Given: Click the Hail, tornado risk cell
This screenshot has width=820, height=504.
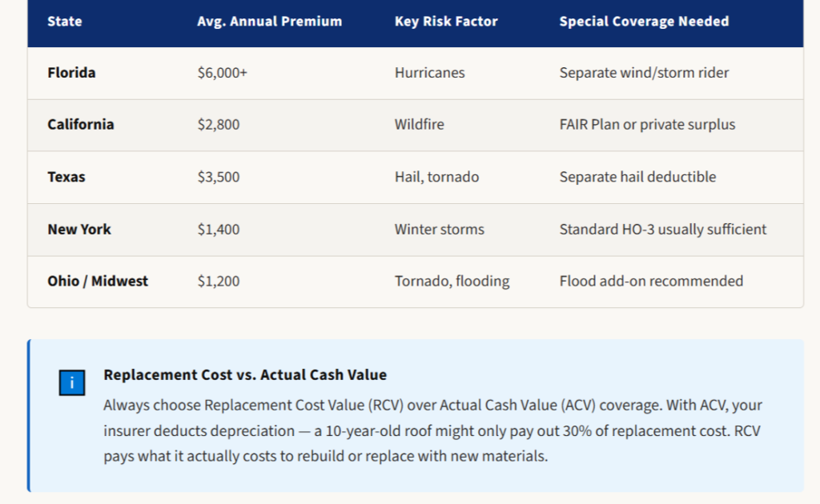Looking at the screenshot, I should [436, 177].
